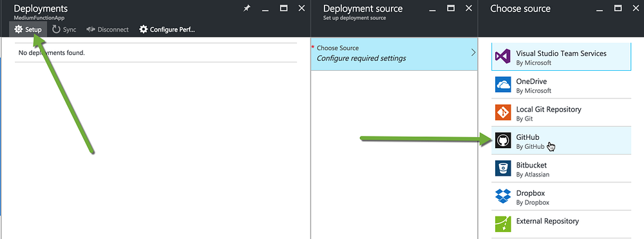Image resolution: width=644 pixels, height=239 pixels.
Task: Choose Dropbox source label
Action: 531,193
